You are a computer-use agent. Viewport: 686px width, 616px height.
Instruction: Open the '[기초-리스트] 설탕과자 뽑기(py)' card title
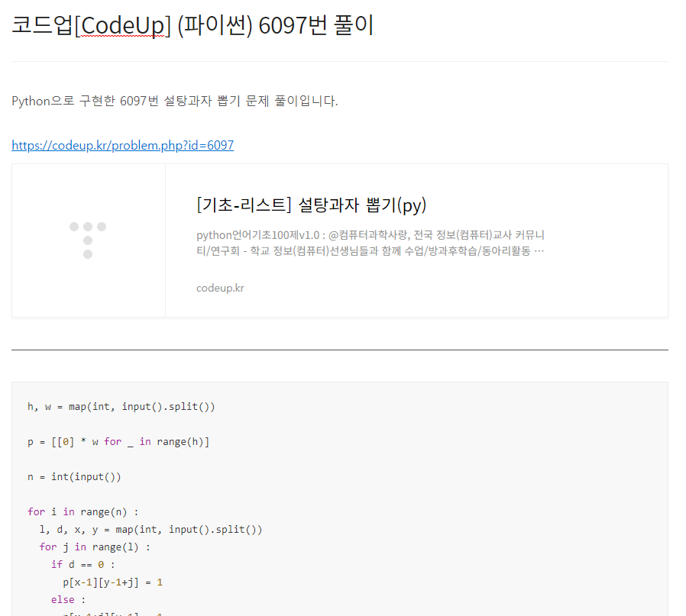(311, 205)
